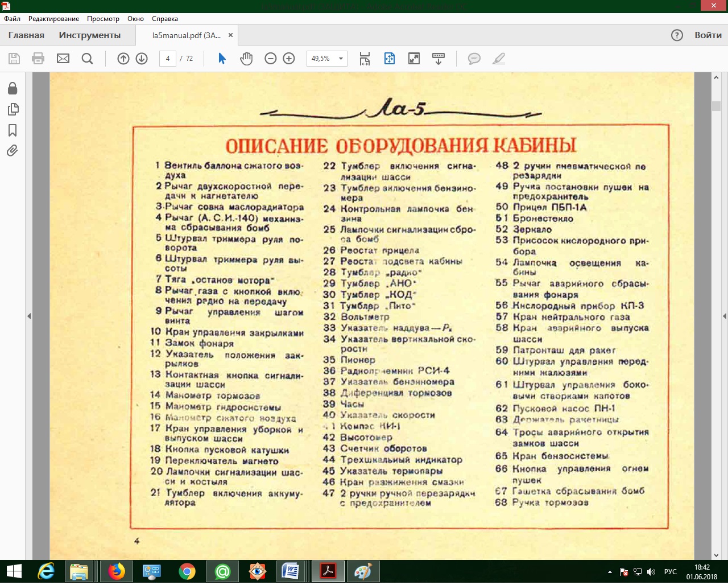Image resolution: width=728 pixels, height=585 pixels.
Task: Show the Attachments paperclip panel
Action: click(x=13, y=151)
